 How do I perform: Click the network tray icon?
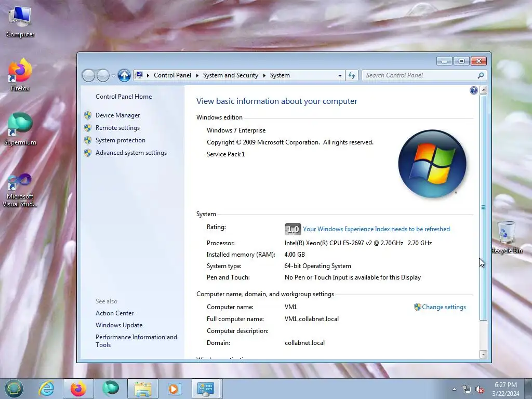pos(467,390)
